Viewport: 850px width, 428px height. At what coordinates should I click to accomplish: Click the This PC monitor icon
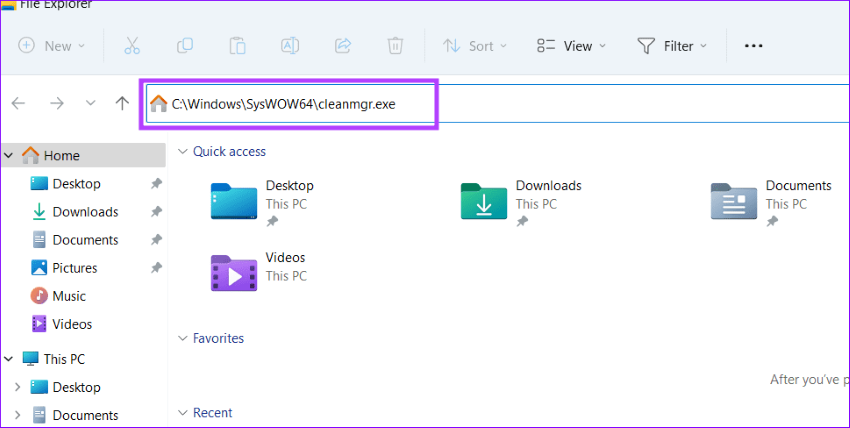(30, 359)
